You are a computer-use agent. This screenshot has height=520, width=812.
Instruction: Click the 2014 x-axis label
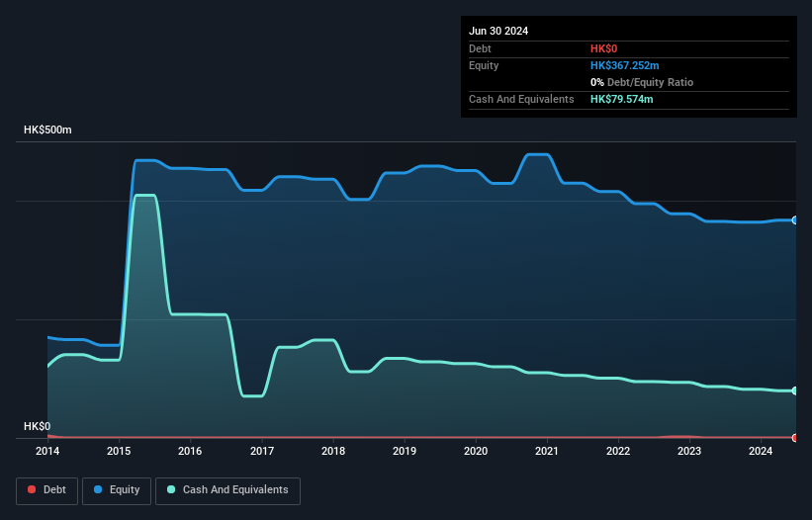tap(47, 451)
